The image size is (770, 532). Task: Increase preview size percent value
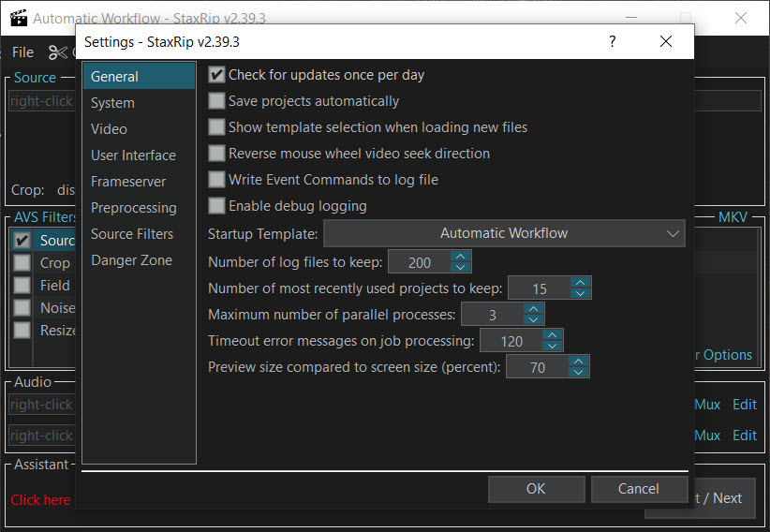(579, 361)
